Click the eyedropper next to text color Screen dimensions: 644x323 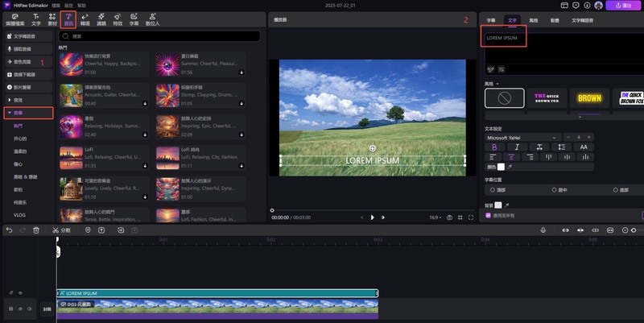[x=510, y=167]
